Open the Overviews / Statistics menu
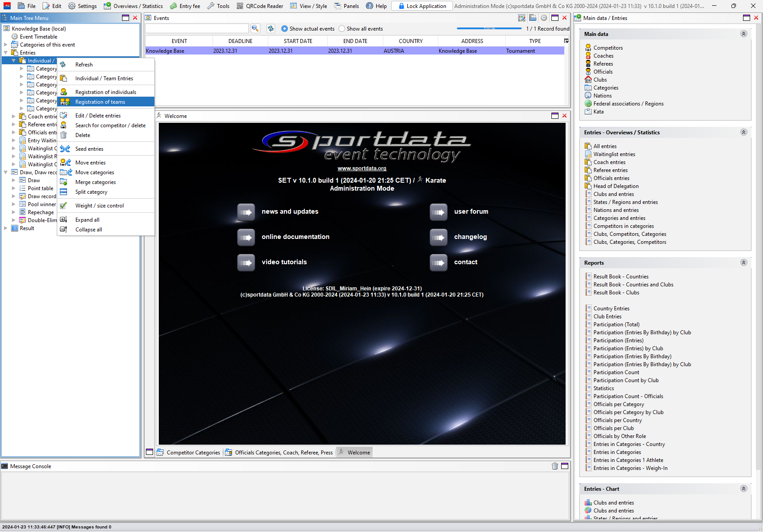 pos(133,6)
